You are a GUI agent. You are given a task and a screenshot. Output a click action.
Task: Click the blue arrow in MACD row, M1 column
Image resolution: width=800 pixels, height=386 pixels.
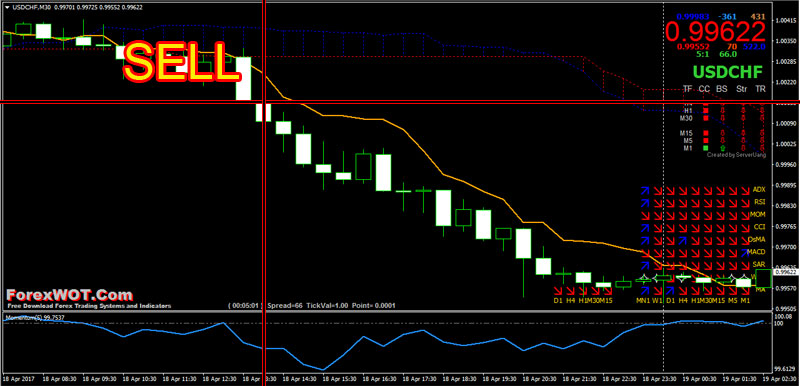(745, 252)
